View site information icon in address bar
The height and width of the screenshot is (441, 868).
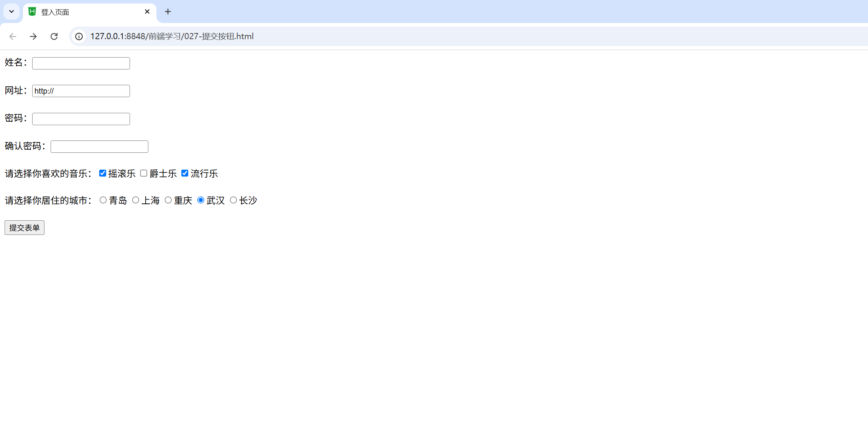pos(79,36)
